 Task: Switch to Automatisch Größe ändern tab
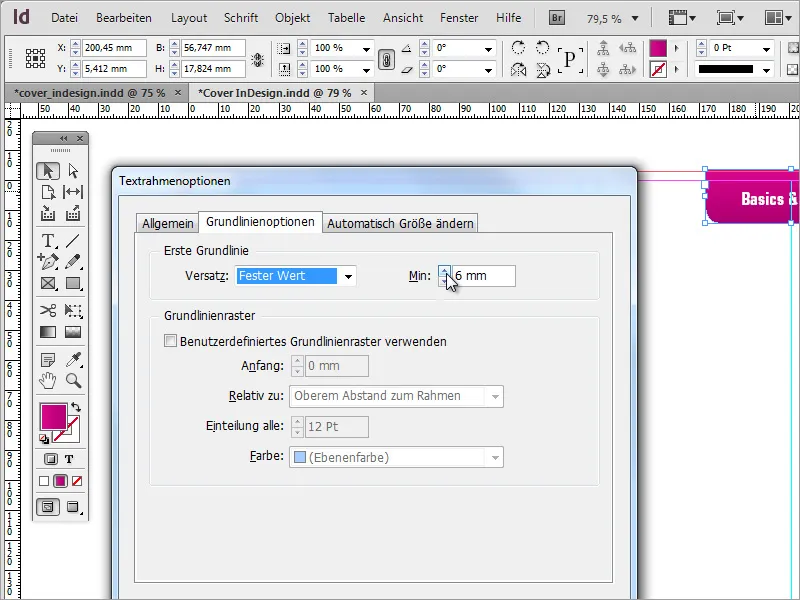(401, 223)
